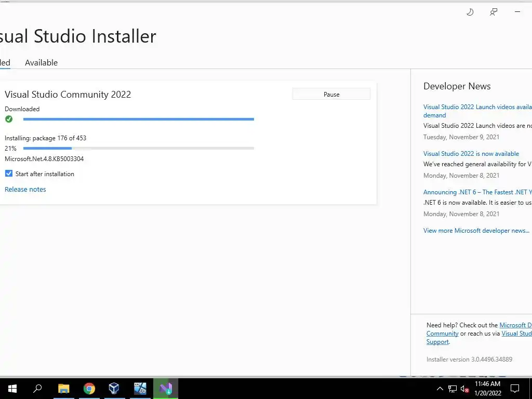Select Visual Studio Installer taskbar icon
The width and height of the screenshot is (532, 399).
(x=166, y=389)
